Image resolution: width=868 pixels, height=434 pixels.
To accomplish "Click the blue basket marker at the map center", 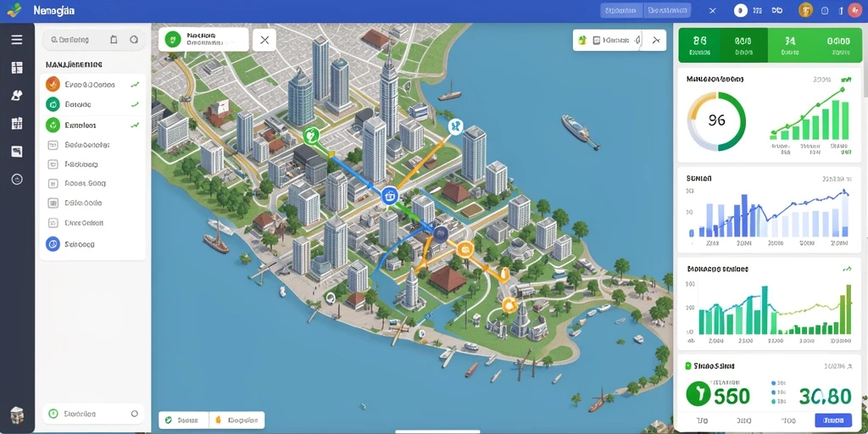I will (390, 195).
